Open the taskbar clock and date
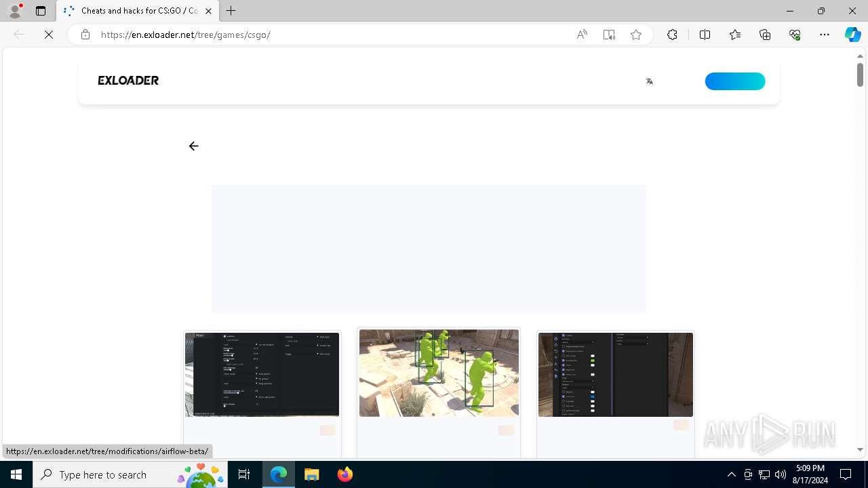 [812, 474]
